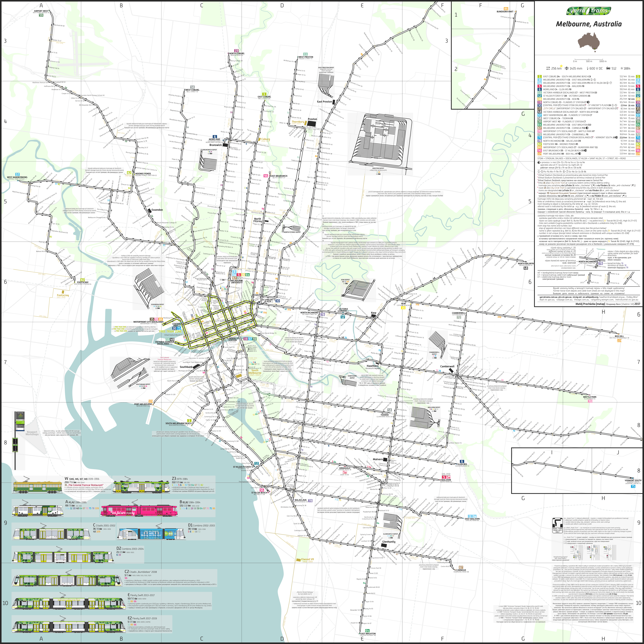Click the star icon beside 1884
Screen dimensions: 644x644
point(622,68)
